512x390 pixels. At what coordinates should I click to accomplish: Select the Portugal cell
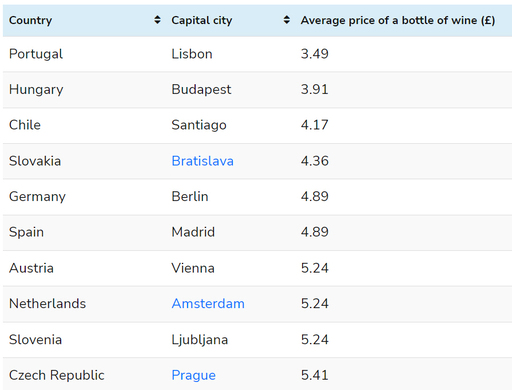pyautogui.click(x=36, y=54)
